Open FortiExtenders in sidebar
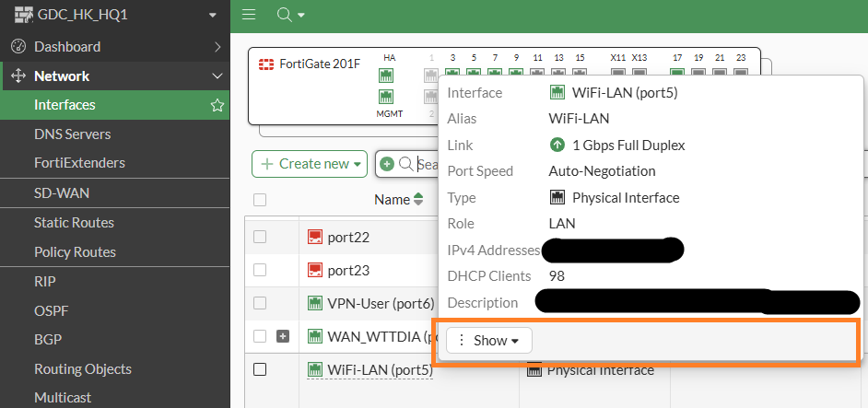 click(80, 163)
